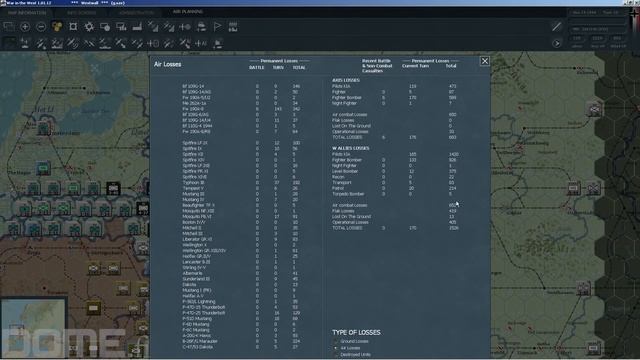Close the Air Losses panel
This screenshot has width=640, height=360.
pos(484,61)
